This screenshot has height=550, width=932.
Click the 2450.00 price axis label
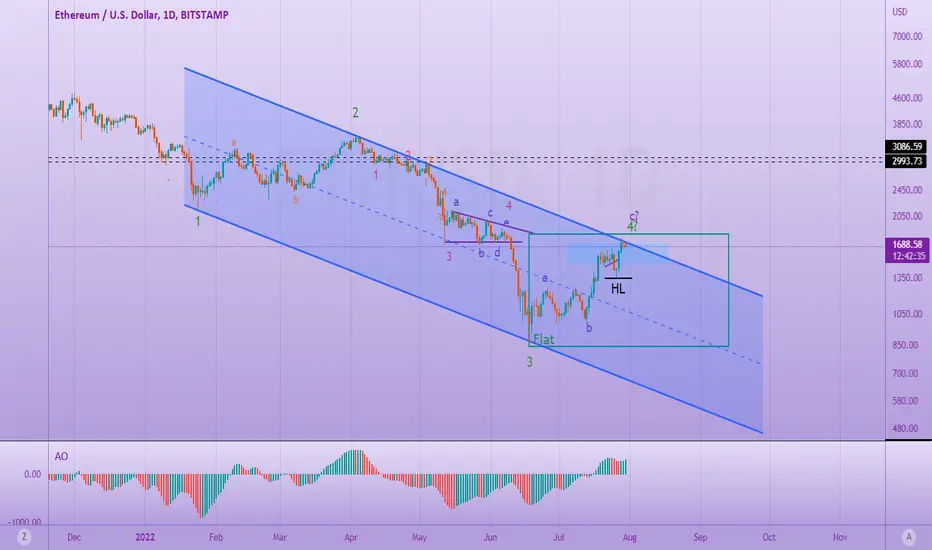coord(907,190)
